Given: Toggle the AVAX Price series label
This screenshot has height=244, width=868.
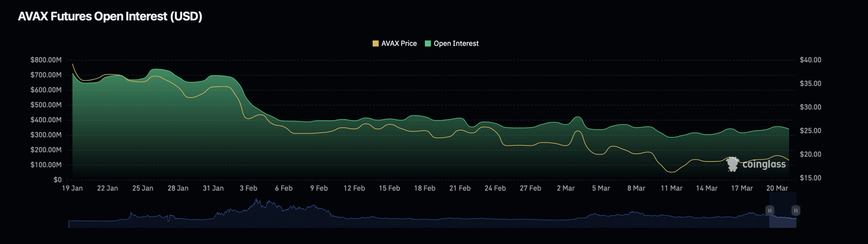Looking at the screenshot, I should (x=399, y=43).
